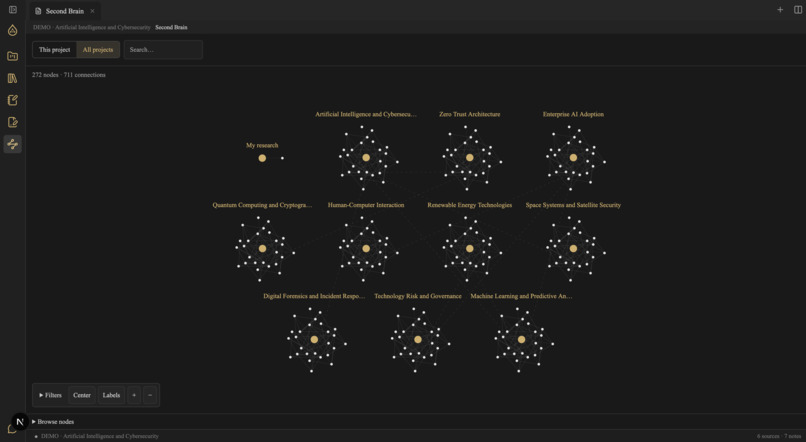
Task: Zoom out with the minus button
Action: click(150, 395)
